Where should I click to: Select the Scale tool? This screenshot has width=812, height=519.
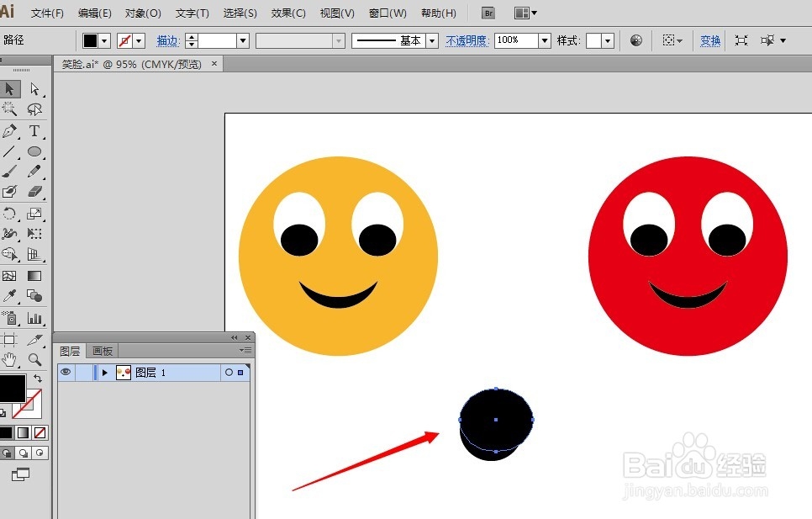pyautogui.click(x=34, y=213)
